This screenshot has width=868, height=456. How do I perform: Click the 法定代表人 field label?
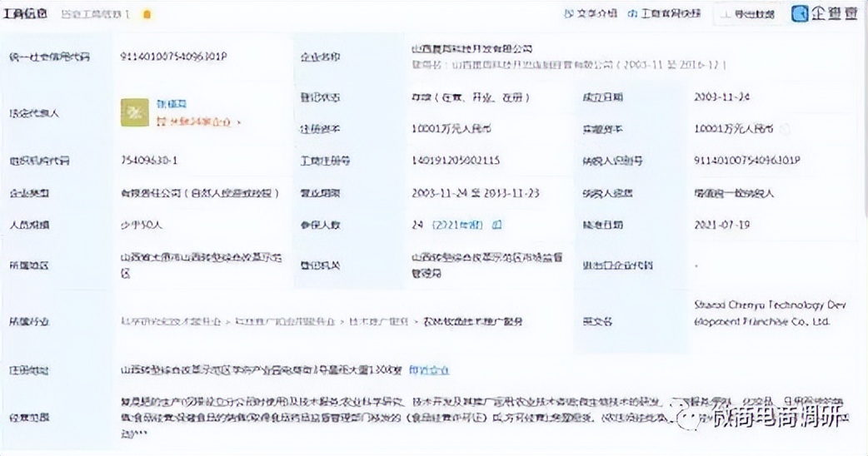(x=34, y=113)
